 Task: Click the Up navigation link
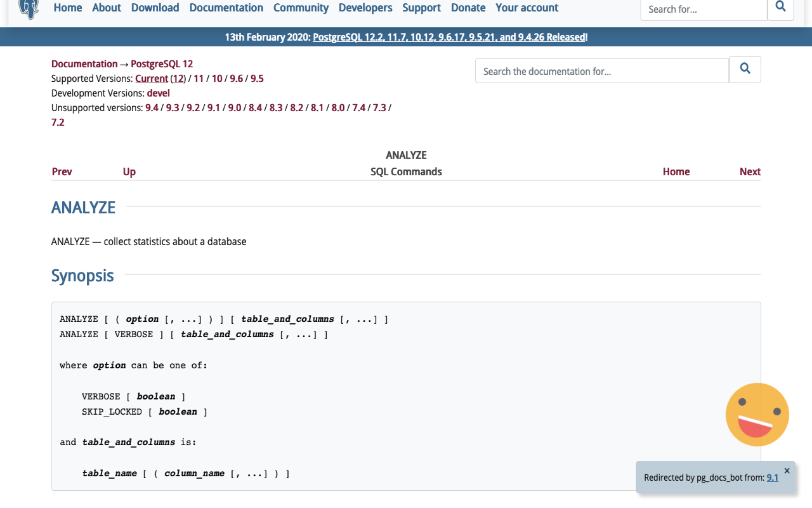(129, 171)
